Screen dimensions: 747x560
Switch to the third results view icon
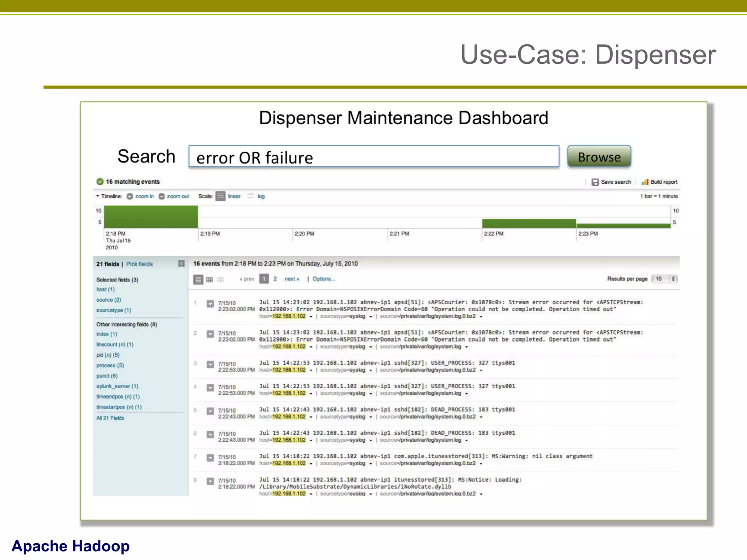tap(220, 280)
